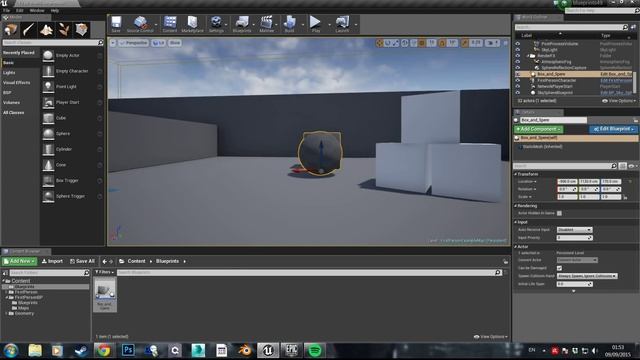The height and width of the screenshot is (360, 640).
Task: Open the Matinee toolbar icon
Action: (267, 24)
